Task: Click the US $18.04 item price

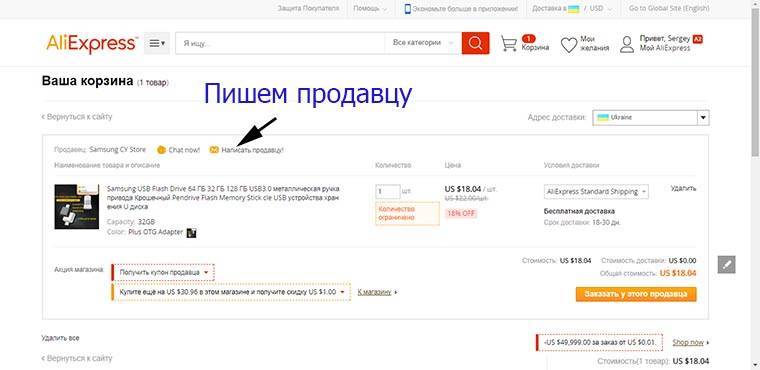Action: (x=463, y=189)
